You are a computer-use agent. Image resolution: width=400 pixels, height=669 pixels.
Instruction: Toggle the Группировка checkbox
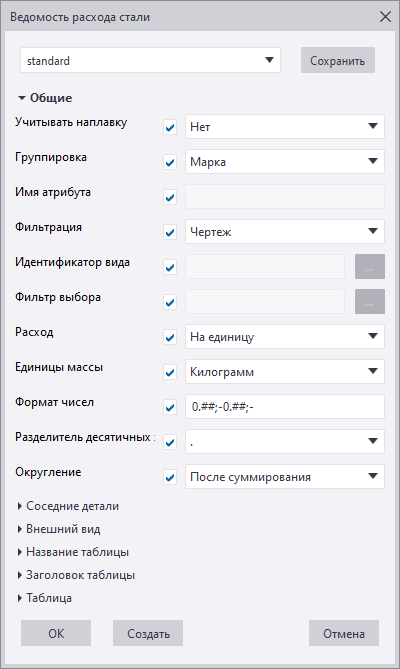click(170, 162)
